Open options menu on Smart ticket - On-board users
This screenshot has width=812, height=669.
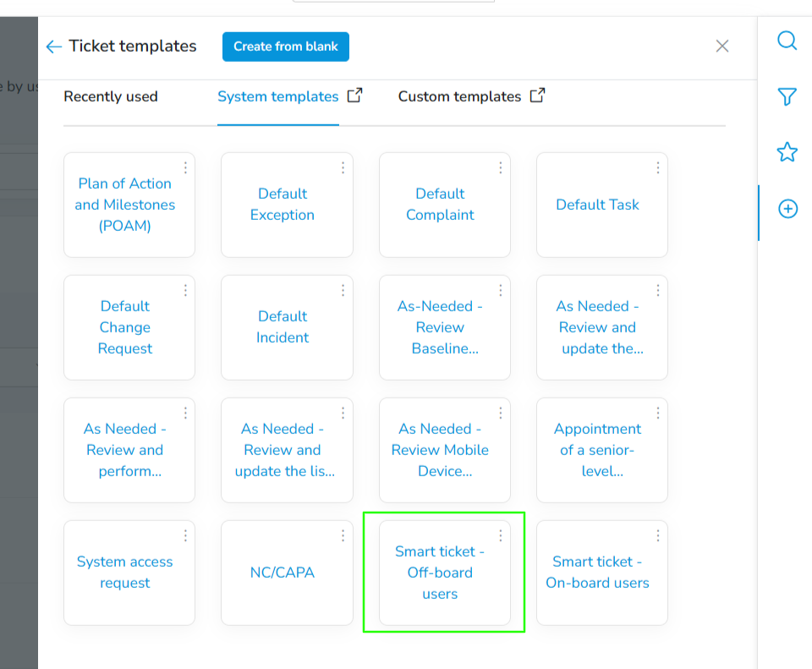[x=657, y=535]
